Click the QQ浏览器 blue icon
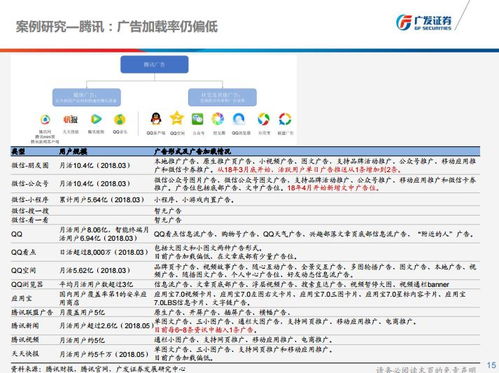Screen dimensions: 499x373 click(x=239, y=119)
